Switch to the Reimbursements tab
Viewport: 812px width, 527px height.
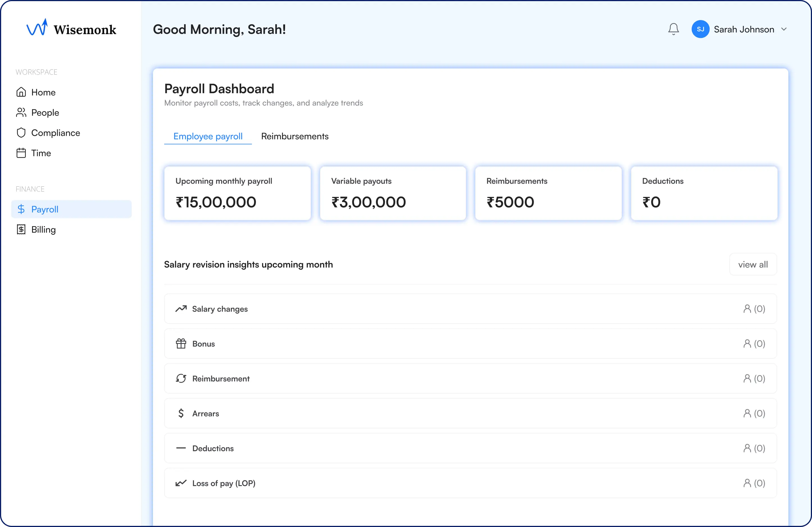295,136
